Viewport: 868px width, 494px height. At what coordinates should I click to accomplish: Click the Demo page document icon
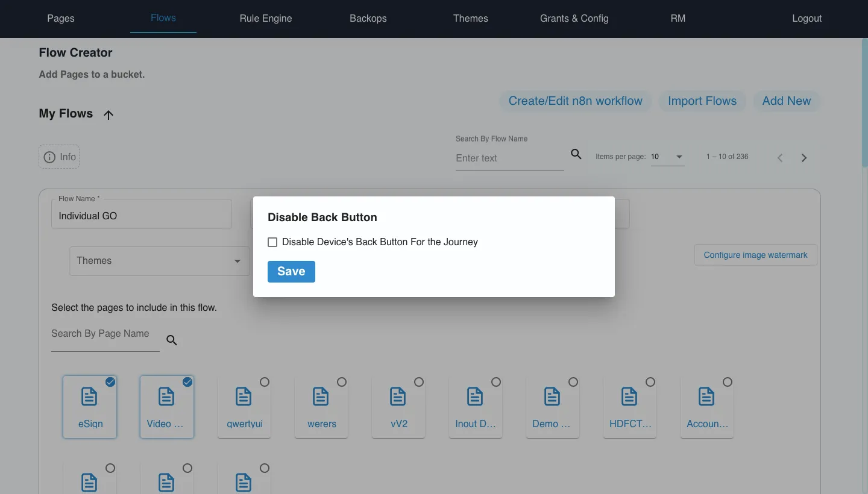552,396
